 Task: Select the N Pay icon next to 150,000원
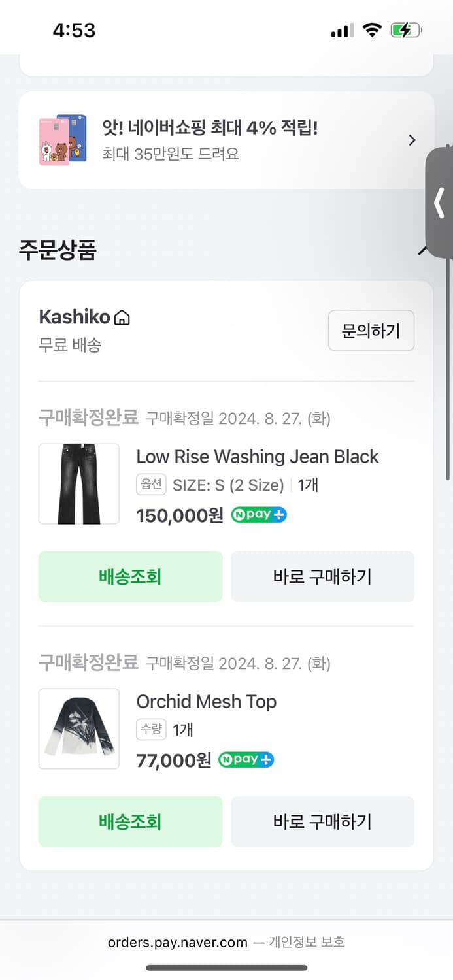point(258,515)
